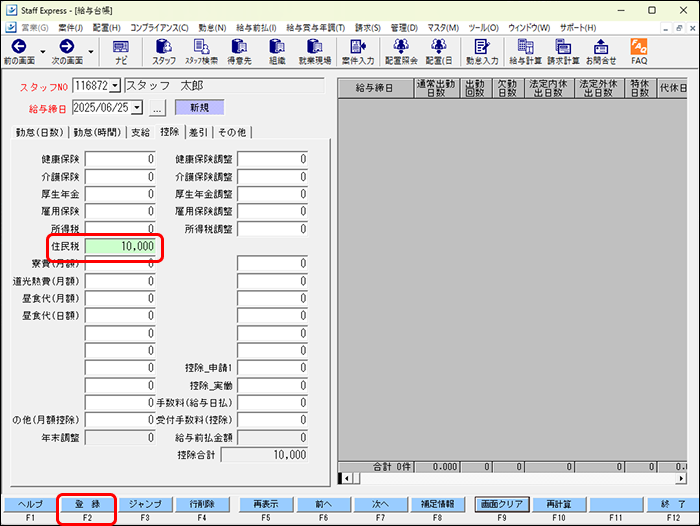Go to next screen with forward arrow
Image resolution: width=700 pixels, height=526 pixels.
67,52
